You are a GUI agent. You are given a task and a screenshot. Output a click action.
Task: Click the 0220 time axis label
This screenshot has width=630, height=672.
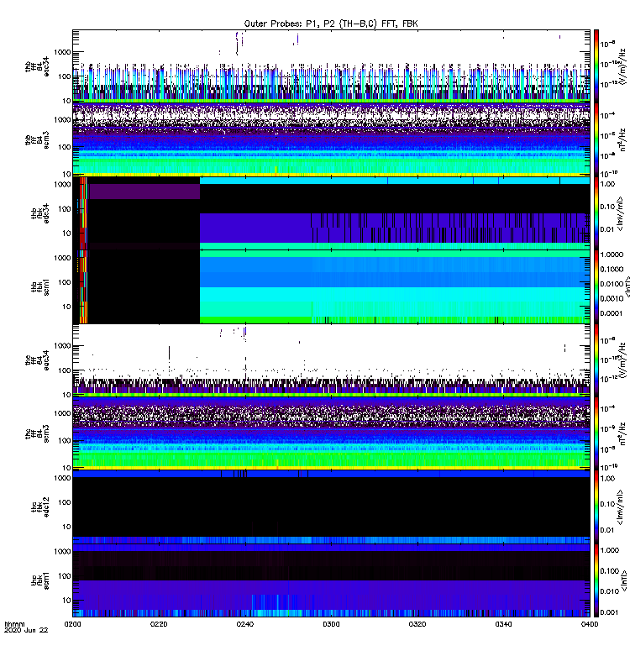(x=159, y=624)
